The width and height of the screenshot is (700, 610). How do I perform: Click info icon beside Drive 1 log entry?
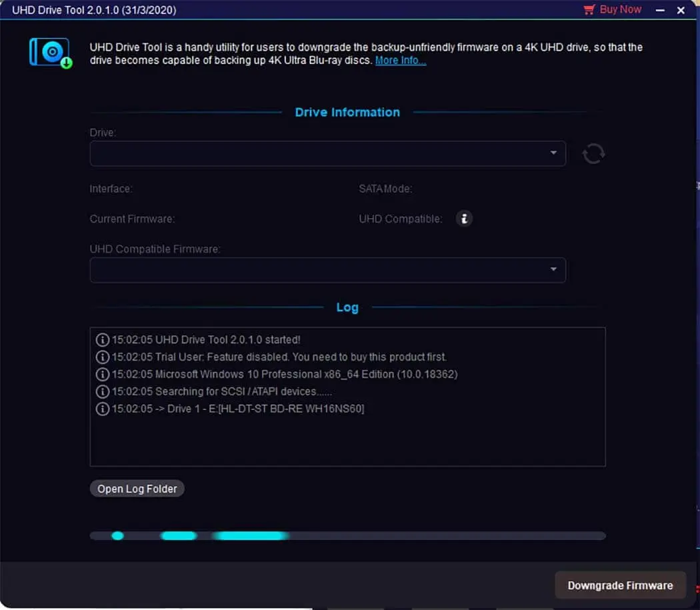tap(102, 409)
